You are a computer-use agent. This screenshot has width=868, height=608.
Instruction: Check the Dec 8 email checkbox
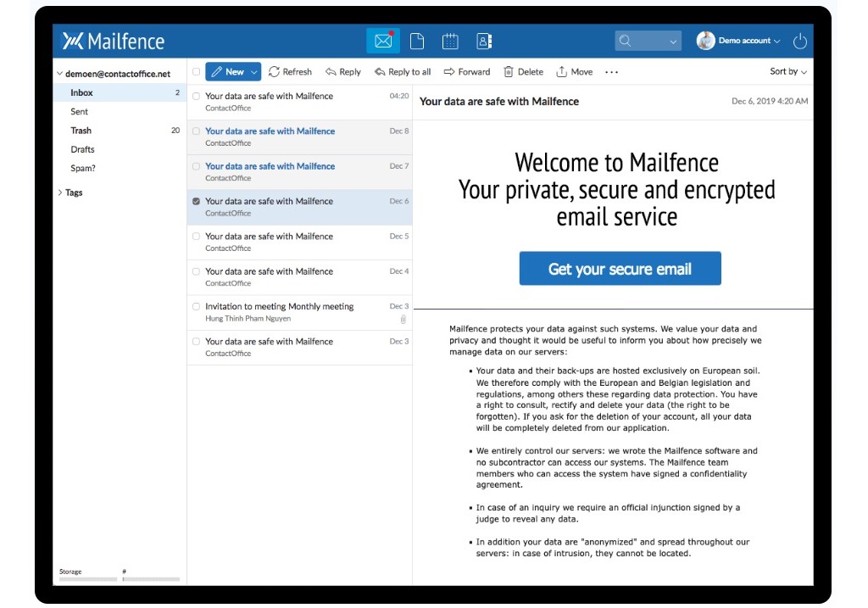click(196, 131)
